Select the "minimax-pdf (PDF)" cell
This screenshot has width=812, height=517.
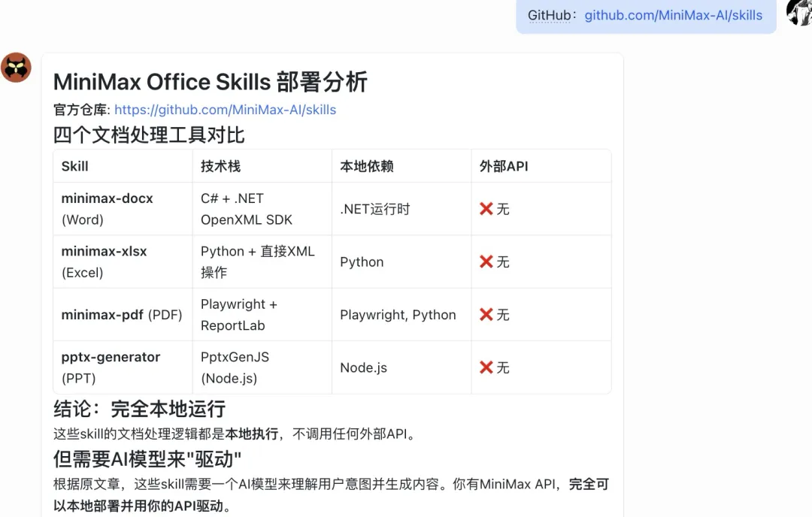tap(123, 315)
